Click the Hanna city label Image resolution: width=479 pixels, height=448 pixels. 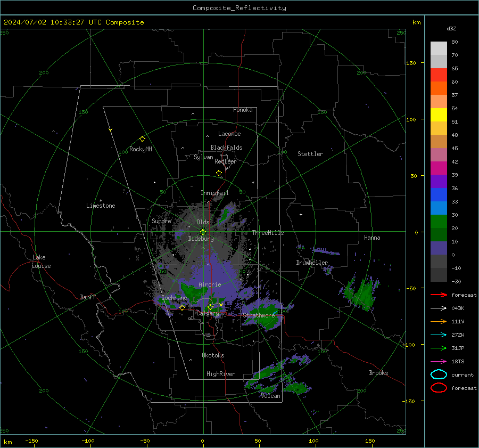point(372,238)
